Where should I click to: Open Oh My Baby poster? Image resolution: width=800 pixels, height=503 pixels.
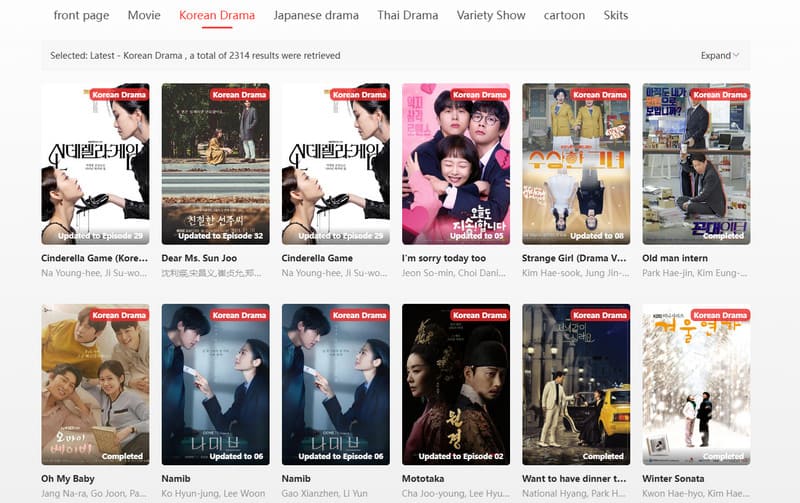click(95, 384)
